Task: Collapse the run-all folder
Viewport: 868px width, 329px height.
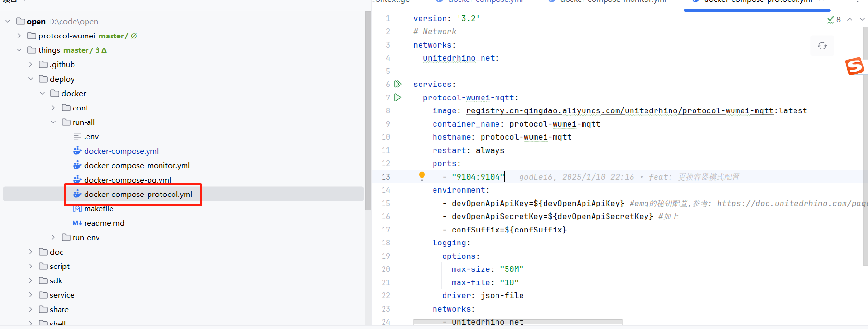Action: [53, 122]
